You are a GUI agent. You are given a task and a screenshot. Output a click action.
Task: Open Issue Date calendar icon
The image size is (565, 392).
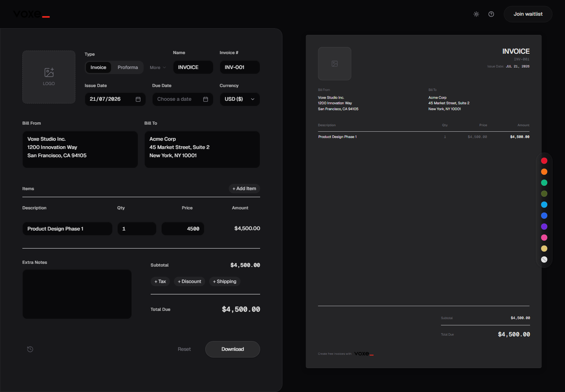(138, 99)
